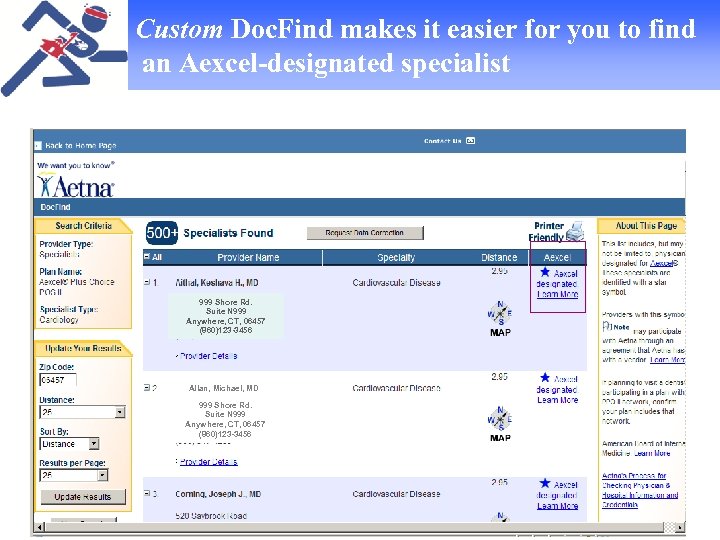Screen dimensions: 720x540
Task: Click the Specialty column header
Action: click(396, 258)
